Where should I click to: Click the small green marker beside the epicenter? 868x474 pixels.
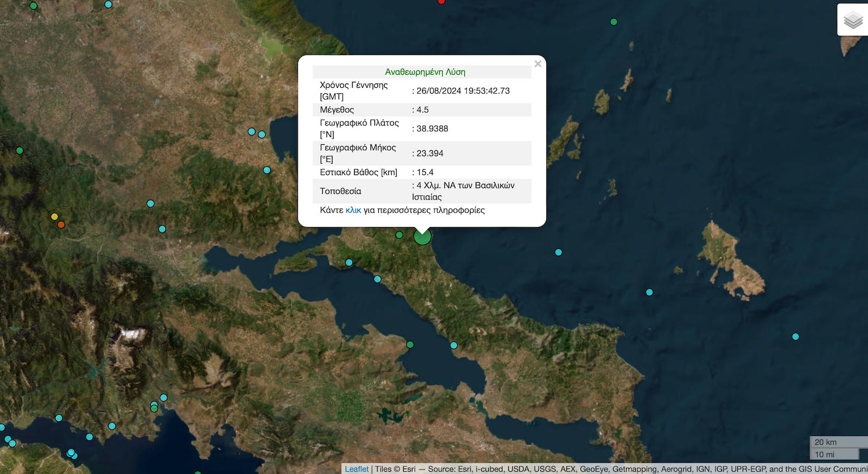click(x=399, y=235)
